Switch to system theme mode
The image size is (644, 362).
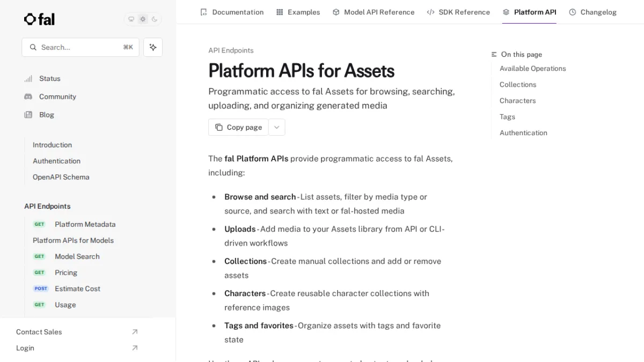[x=131, y=19]
